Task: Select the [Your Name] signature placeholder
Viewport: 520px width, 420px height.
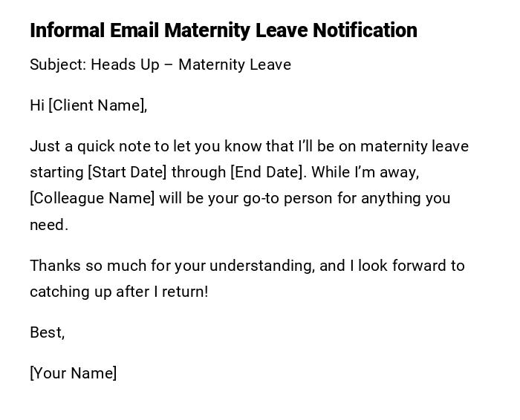Action: coord(73,373)
